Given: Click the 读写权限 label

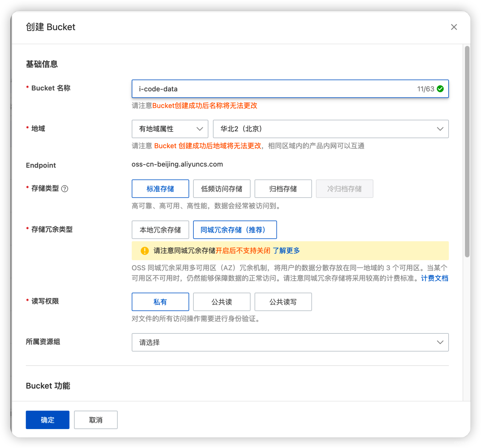Looking at the screenshot, I should (x=45, y=301).
